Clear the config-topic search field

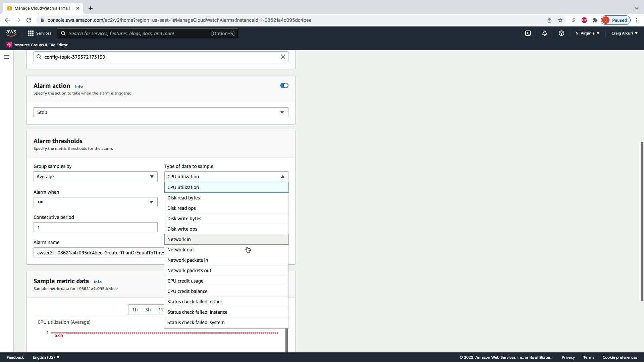[x=283, y=57]
